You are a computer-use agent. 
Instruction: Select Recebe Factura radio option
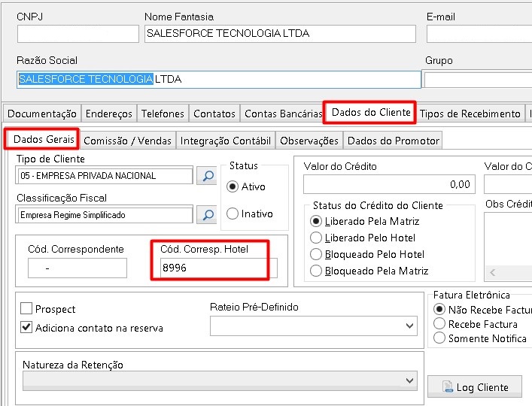[439, 323]
